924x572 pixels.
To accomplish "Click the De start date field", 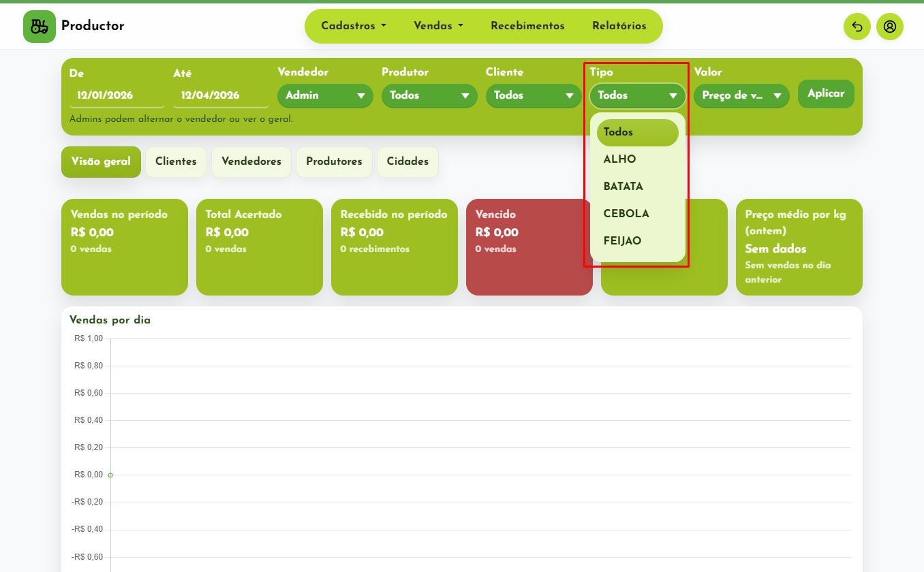I will pyautogui.click(x=117, y=95).
